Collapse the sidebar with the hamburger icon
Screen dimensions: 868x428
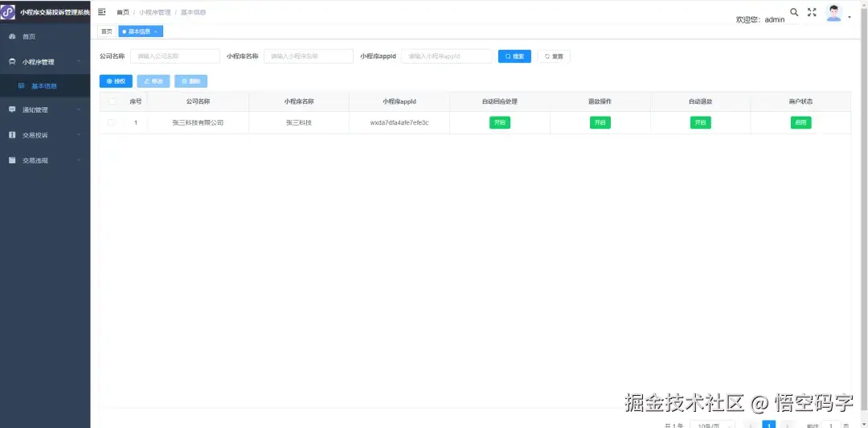[x=102, y=11]
